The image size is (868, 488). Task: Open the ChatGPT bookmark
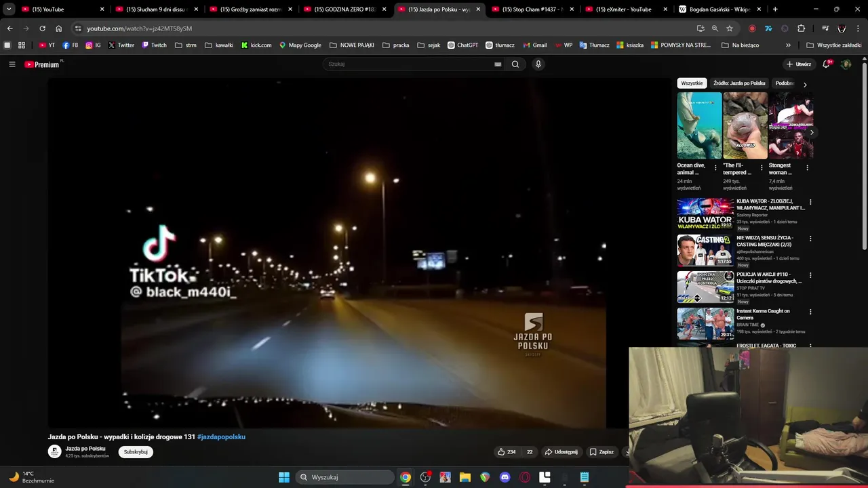[462, 45]
